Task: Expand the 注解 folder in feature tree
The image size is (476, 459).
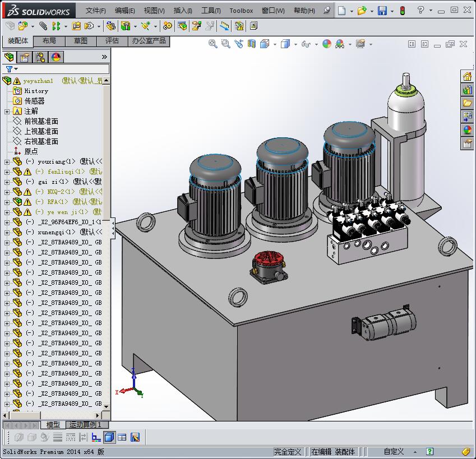Action: click(7, 112)
